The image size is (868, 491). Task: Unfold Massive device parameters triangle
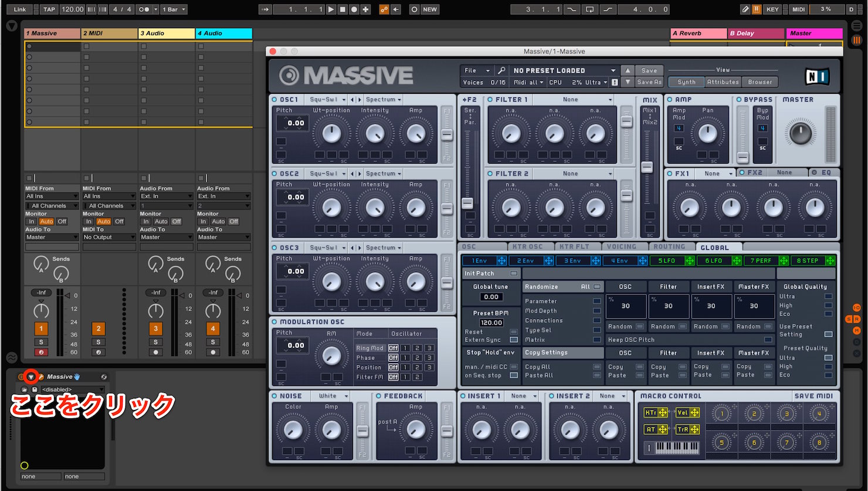tap(32, 377)
